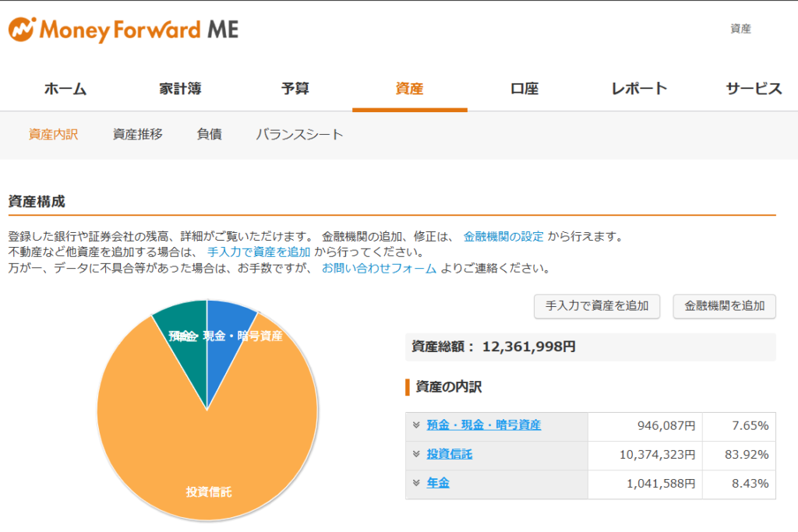Screen dimensions: 798x532
Task: Expand the 預金・現金・暗号資産 row chevron
Action: pyautogui.click(x=416, y=425)
